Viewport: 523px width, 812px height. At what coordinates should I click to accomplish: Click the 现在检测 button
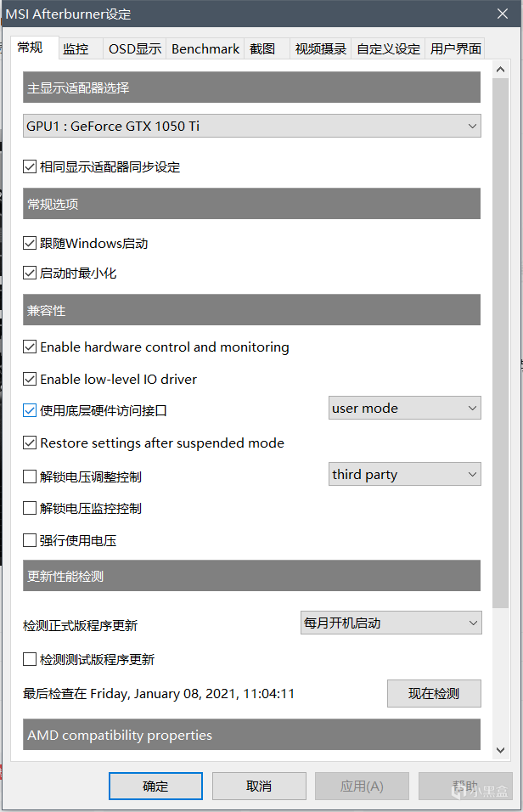click(x=434, y=694)
